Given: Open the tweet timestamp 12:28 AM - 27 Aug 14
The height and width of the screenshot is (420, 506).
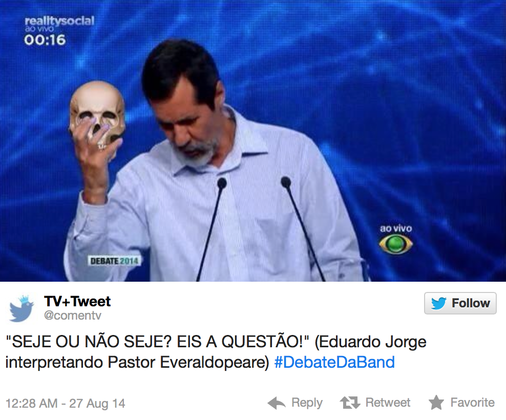Looking at the screenshot, I should [x=66, y=404].
